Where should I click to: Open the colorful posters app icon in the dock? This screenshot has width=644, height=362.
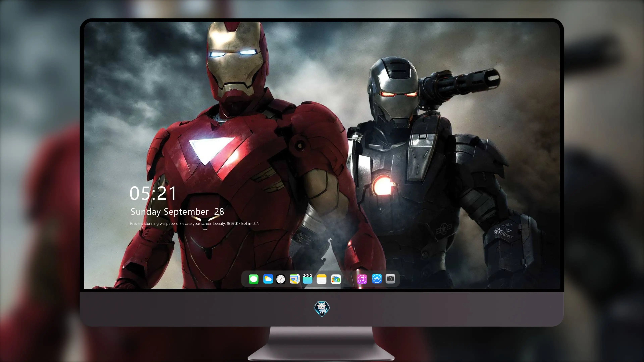pos(336,279)
